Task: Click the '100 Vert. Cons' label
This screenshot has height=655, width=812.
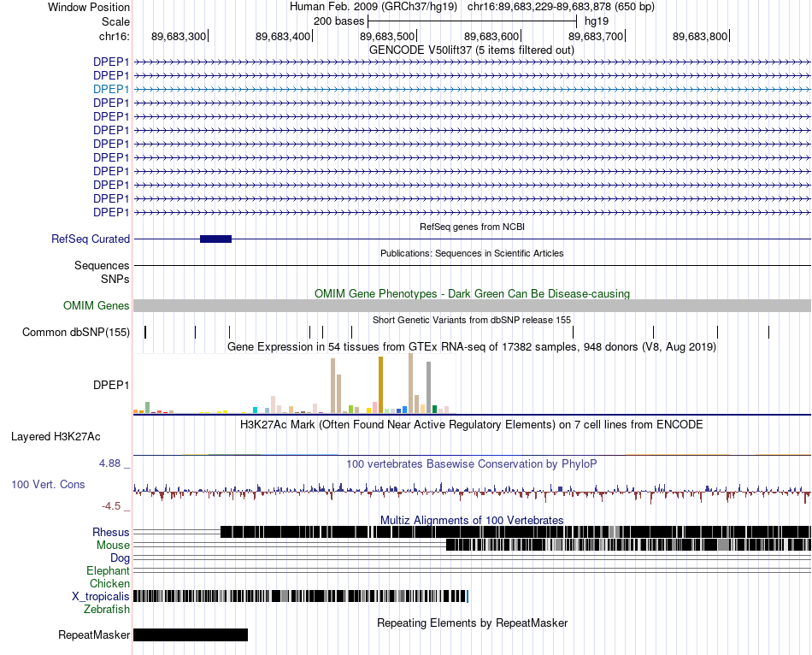Action: point(48,484)
